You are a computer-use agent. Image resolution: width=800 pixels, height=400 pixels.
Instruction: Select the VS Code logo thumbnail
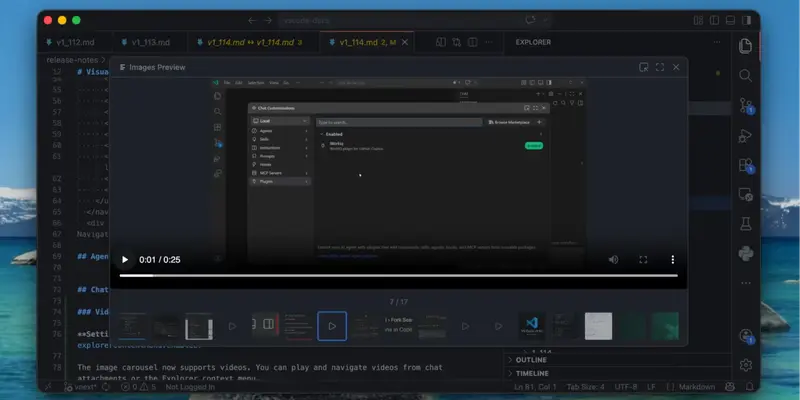click(532, 326)
